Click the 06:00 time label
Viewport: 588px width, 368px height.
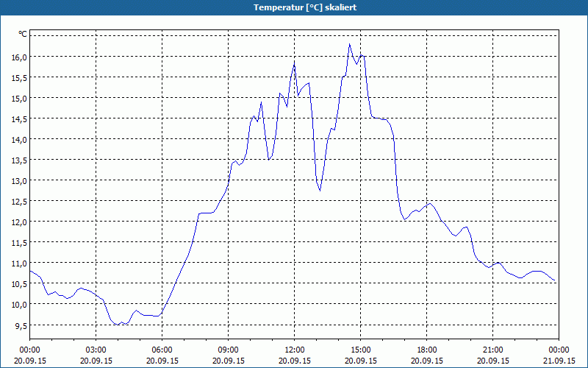162,350
